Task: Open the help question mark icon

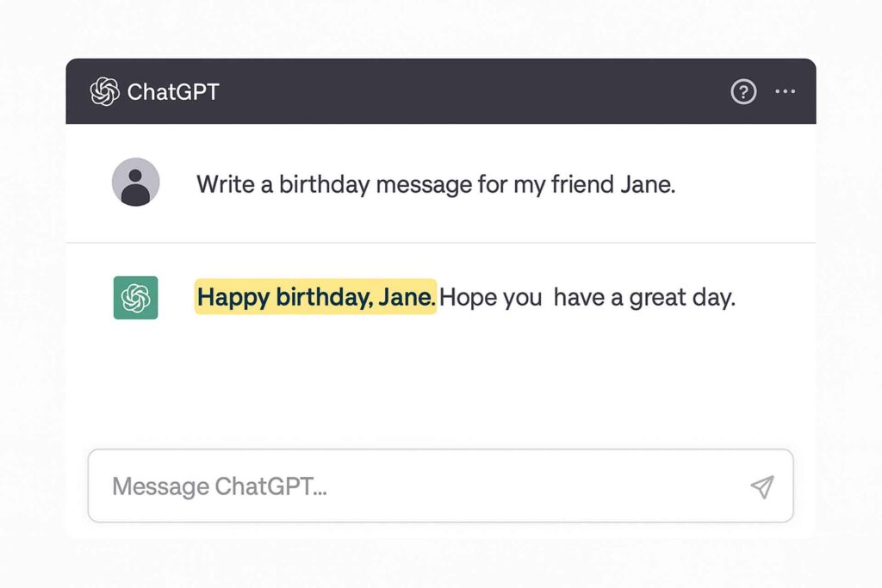Action: pos(743,91)
